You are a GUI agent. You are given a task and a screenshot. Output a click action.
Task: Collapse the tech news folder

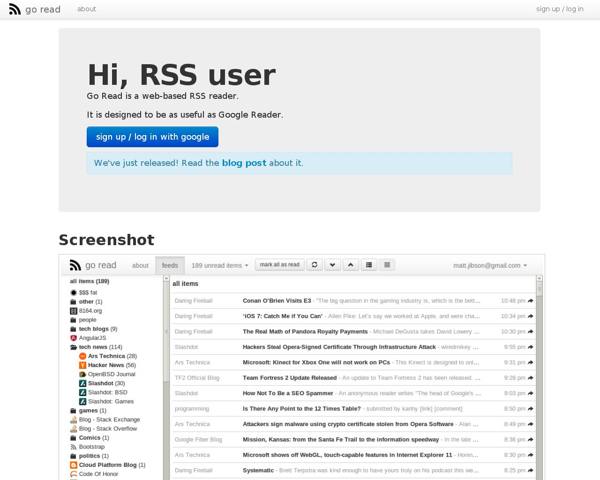[74, 347]
